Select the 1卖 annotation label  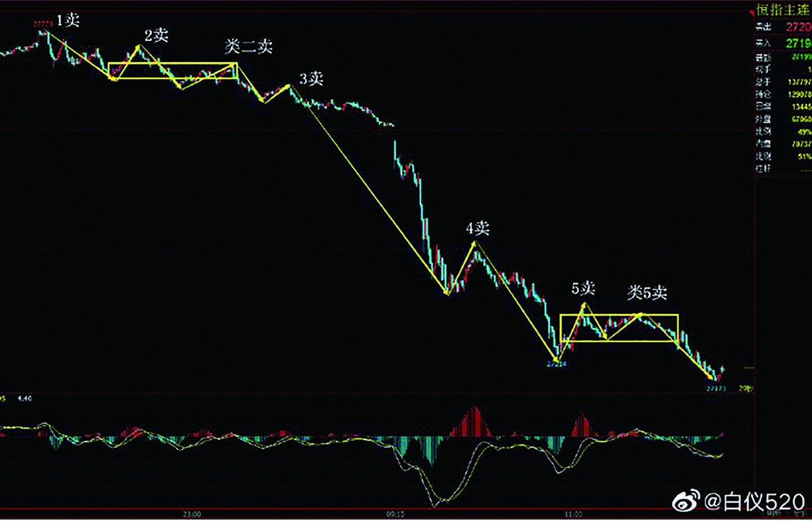click(x=68, y=20)
